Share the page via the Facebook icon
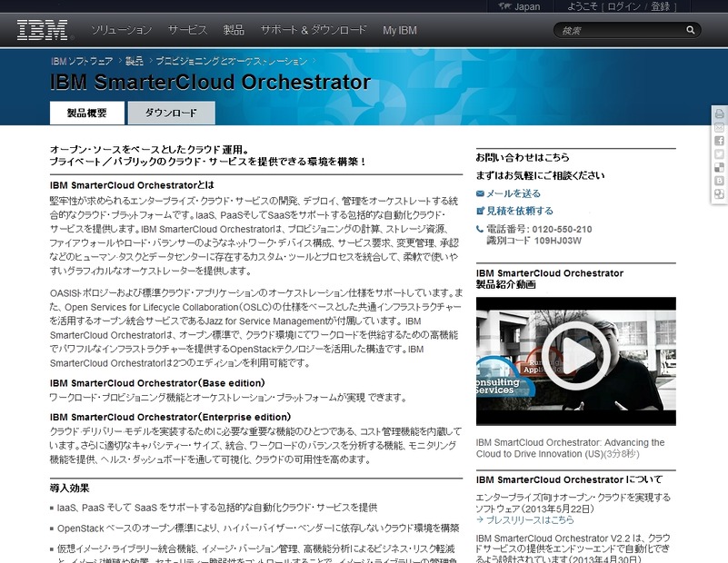Image resolution: width=728 pixels, height=563 pixels. tap(719, 141)
